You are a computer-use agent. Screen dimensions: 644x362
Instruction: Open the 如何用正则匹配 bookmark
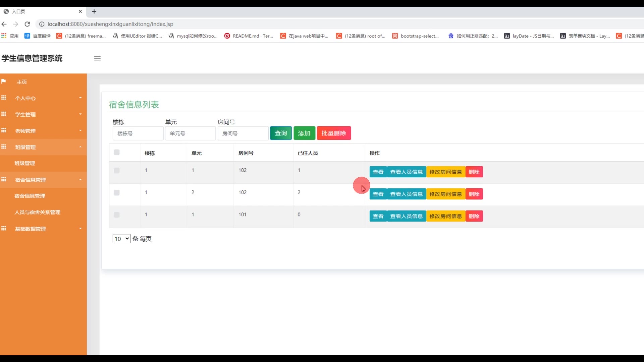pyautogui.click(x=473, y=36)
